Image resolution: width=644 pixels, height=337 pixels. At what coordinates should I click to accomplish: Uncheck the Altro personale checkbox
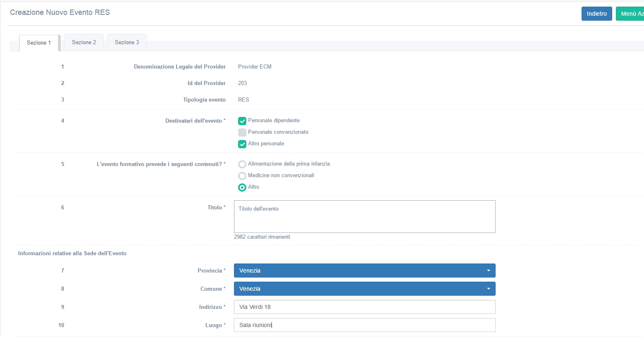click(242, 144)
